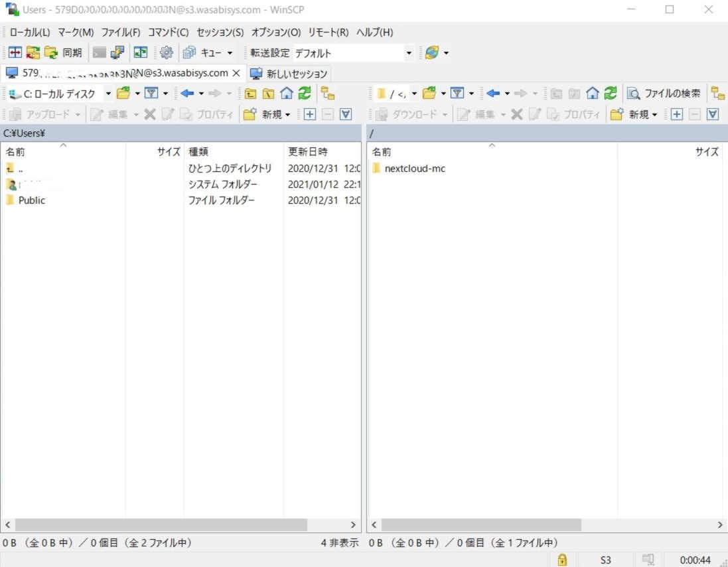Screen dimensions: 728x567
Task: Open the ファイル(F) menu
Action: pos(121,32)
